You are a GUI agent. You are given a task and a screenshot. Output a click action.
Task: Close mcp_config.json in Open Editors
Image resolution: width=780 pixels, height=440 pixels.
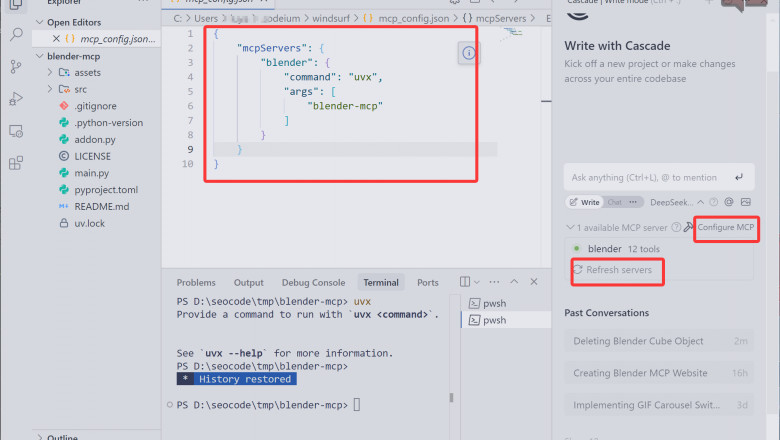click(x=56, y=39)
